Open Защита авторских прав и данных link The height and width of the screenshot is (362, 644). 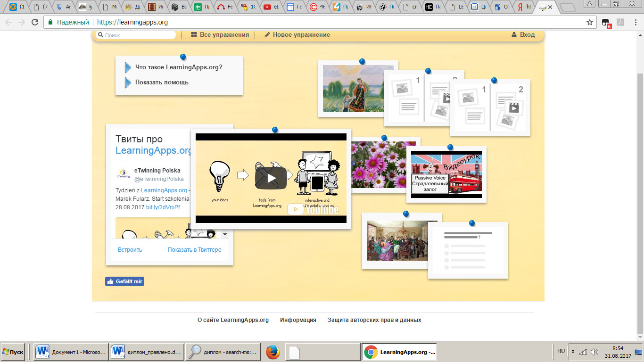(x=374, y=320)
